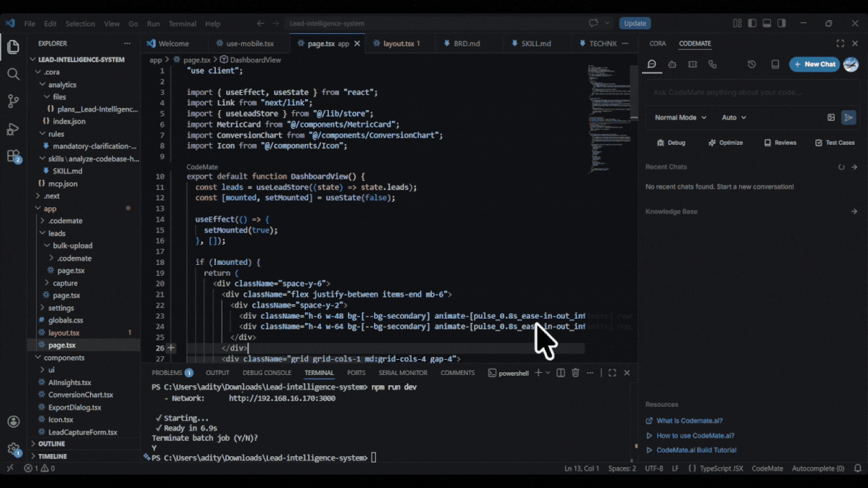Add a new terminal with plus icon
Viewport: 868px width, 488px height.
(538, 373)
